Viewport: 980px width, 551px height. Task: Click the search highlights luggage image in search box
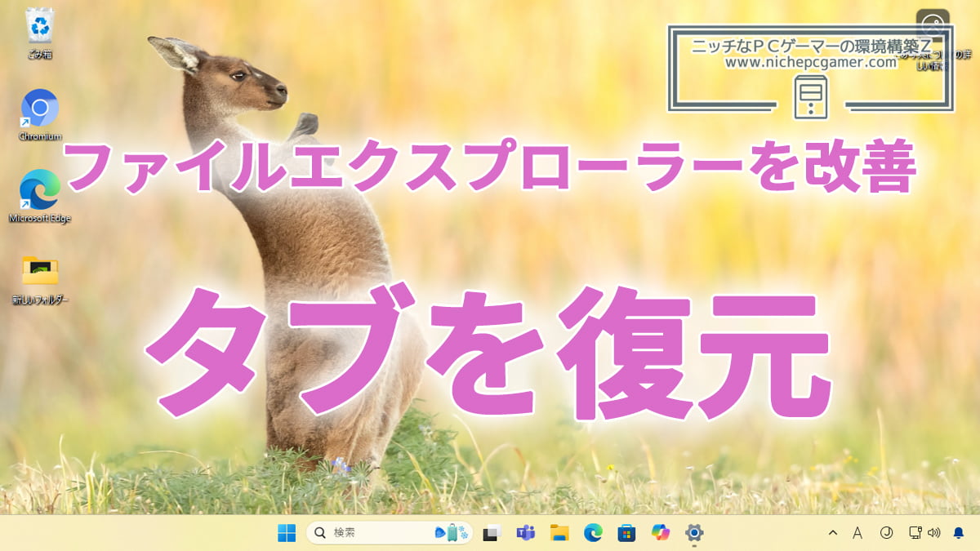click(x=452, y=533)
